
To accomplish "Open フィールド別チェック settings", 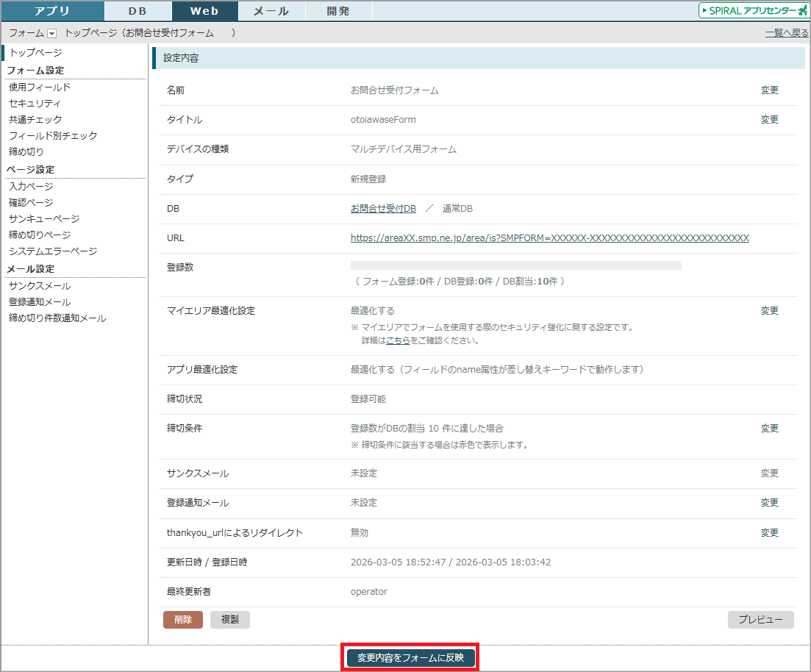I will pos(53,136).
